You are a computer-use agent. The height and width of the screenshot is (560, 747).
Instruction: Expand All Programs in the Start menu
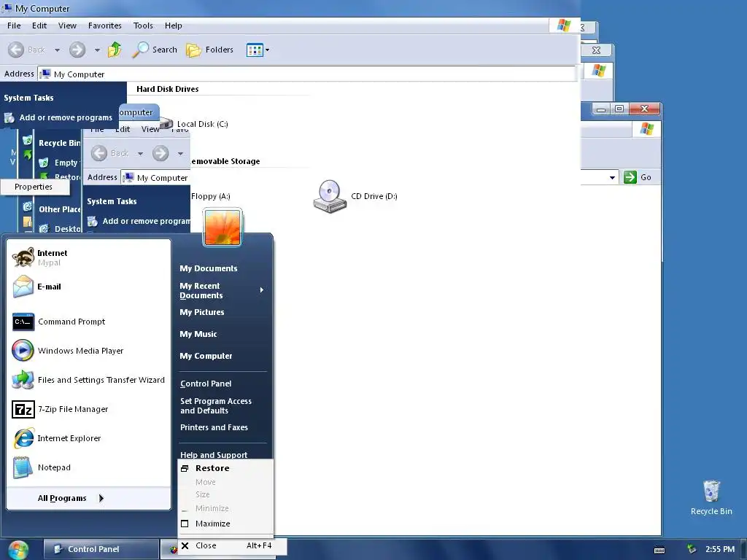71,498
